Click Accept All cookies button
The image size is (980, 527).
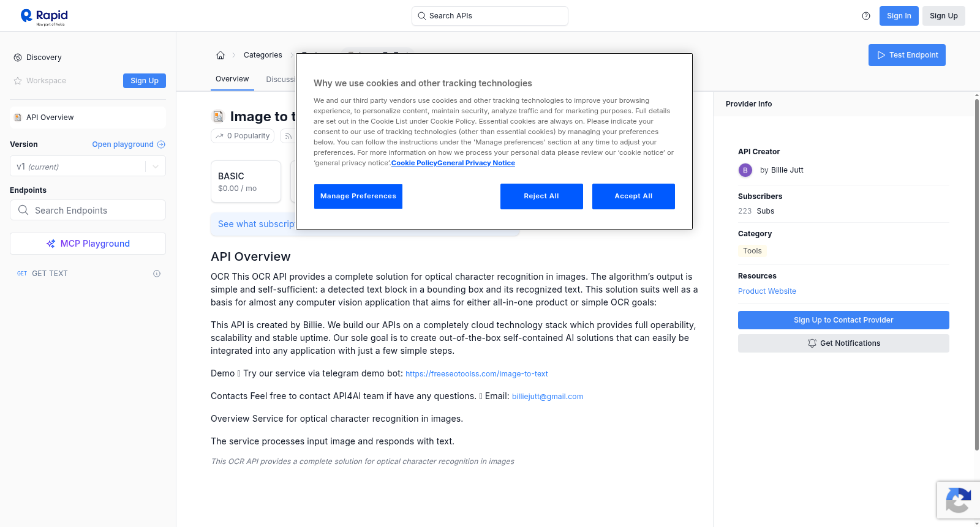tap(633, 196)
